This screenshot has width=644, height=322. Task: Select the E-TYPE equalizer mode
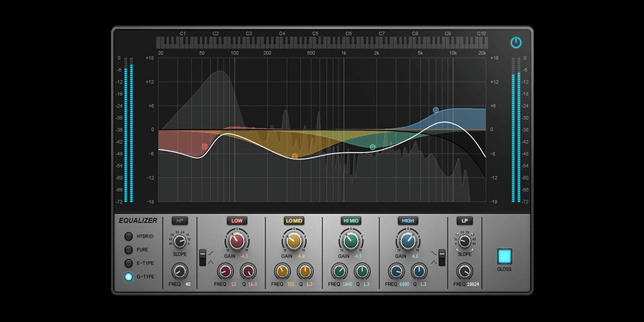coord(128,264)
